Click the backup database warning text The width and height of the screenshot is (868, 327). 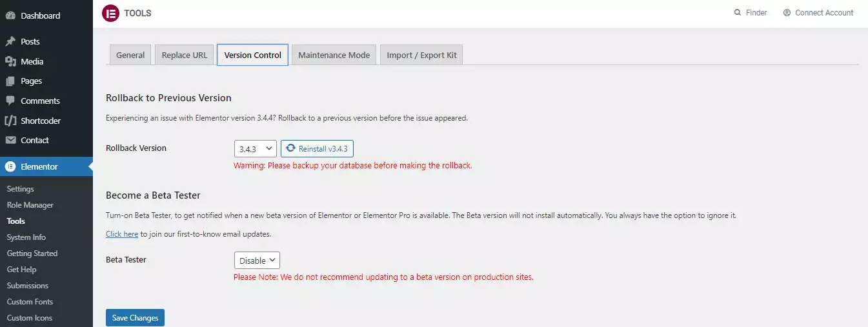(353, 165)
